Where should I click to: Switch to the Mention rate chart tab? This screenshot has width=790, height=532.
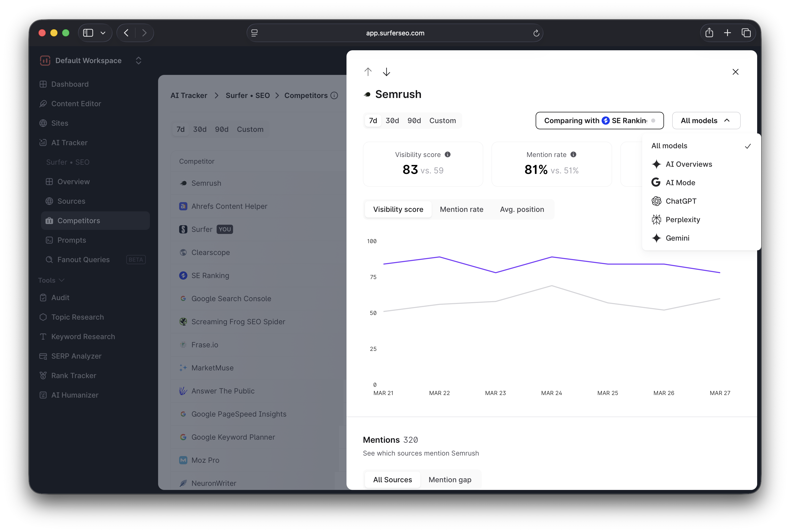[461, 209]
